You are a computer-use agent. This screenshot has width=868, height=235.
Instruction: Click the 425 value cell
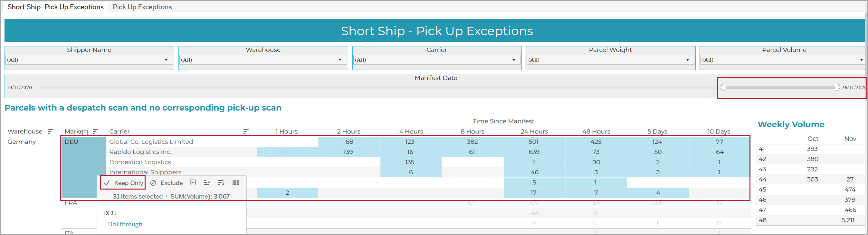(x=596, y=142)
